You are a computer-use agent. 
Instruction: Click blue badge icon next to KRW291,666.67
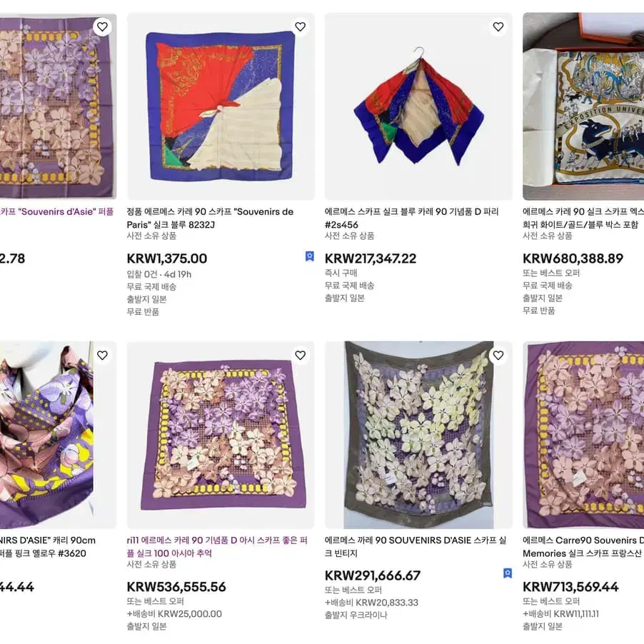(x=508, y=573)
